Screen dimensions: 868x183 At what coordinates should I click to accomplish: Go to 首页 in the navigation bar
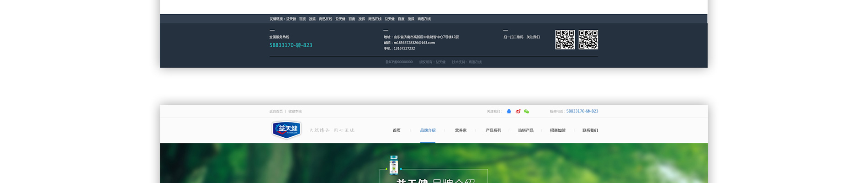click(397, 130)
